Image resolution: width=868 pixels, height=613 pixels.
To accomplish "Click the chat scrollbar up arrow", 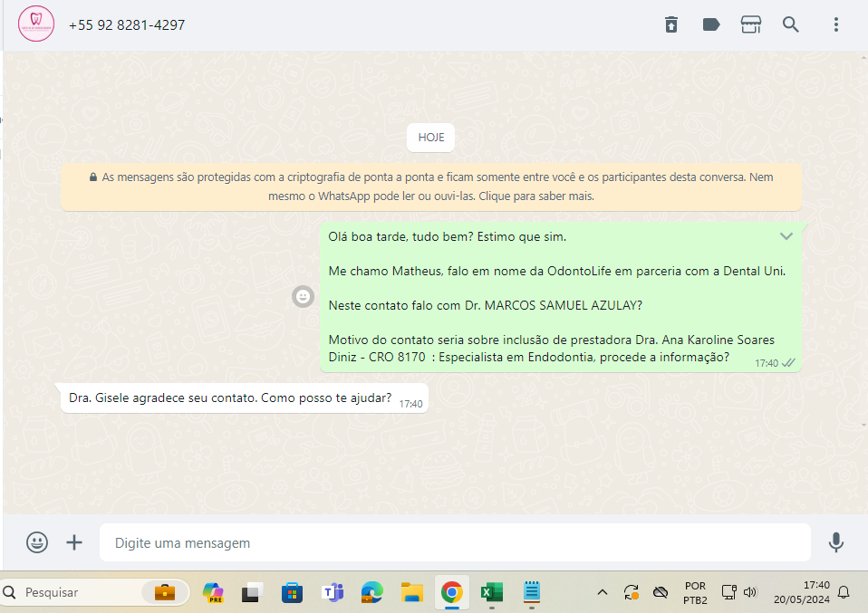I will [863, 57].
